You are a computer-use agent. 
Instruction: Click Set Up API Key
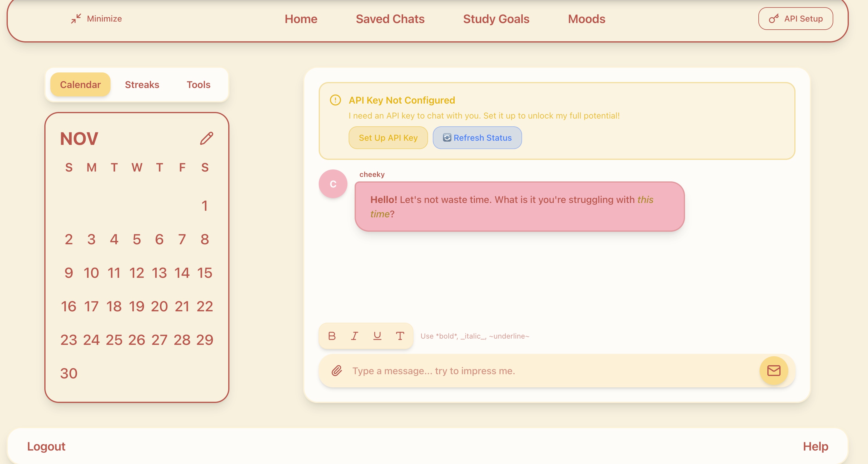388,137
